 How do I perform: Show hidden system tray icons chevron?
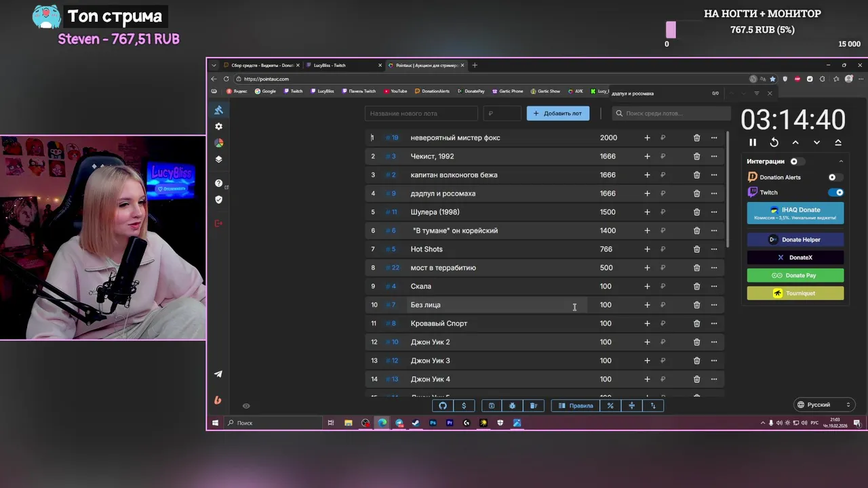(762, 423)
